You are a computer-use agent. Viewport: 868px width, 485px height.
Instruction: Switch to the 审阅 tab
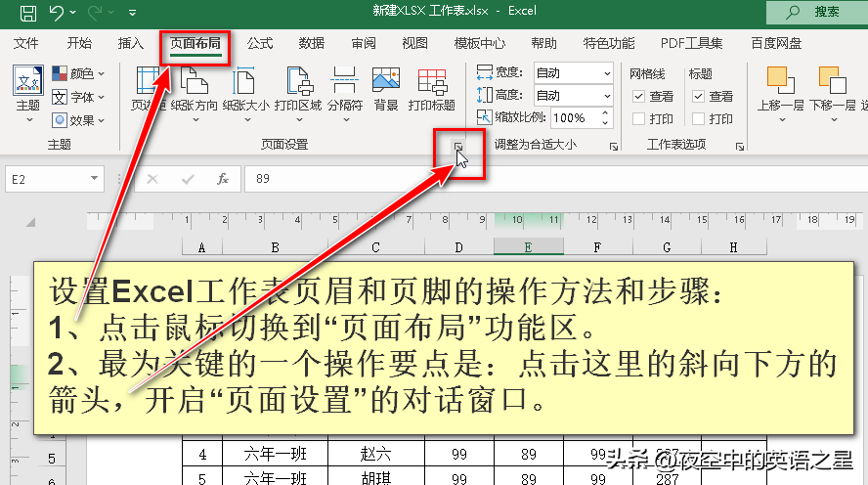click(x=364, y=44)
